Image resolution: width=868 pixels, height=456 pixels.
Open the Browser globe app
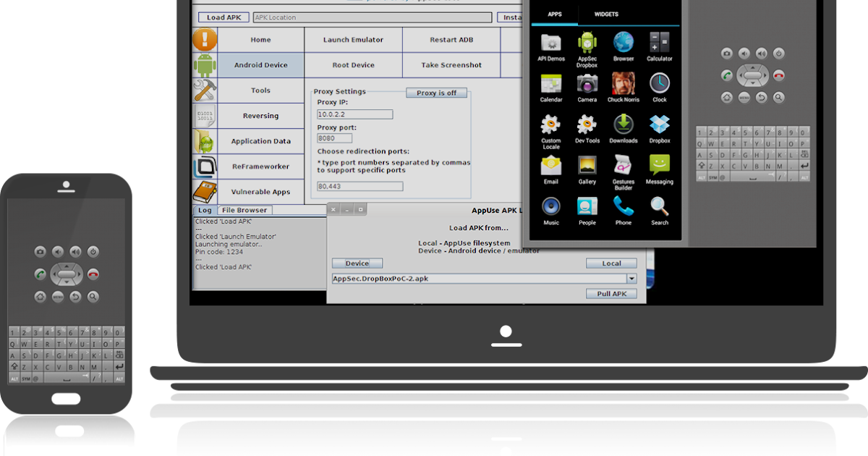coord(624,47)
